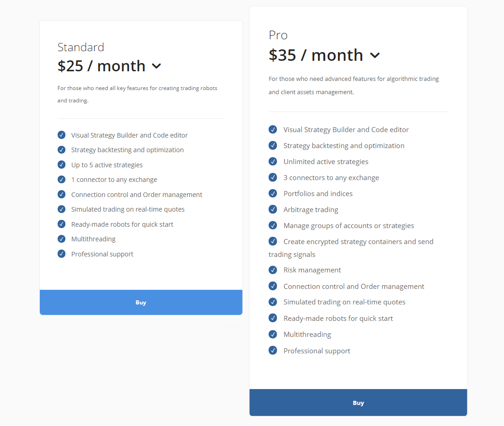Click checkmark icon beside Manage groups of accounts

click(273, 225)
